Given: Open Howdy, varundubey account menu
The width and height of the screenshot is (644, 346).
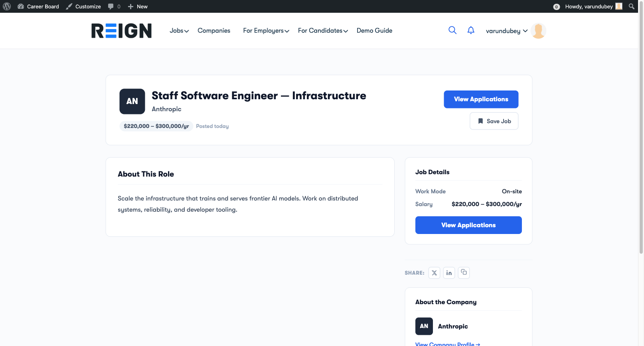Looking at the screenshot, I should [593, 6].
